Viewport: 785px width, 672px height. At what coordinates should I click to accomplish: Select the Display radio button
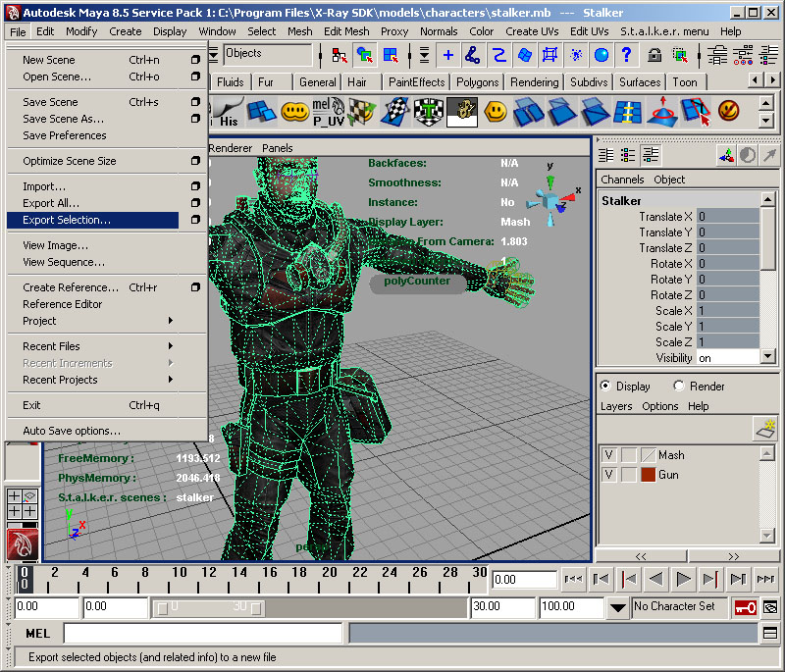click(605, 386)
